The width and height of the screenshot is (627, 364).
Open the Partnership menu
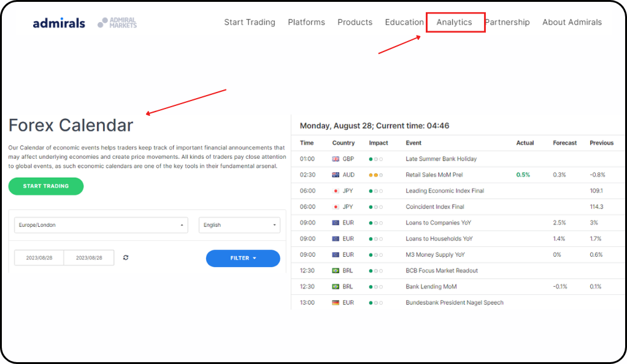click(507, 23)
